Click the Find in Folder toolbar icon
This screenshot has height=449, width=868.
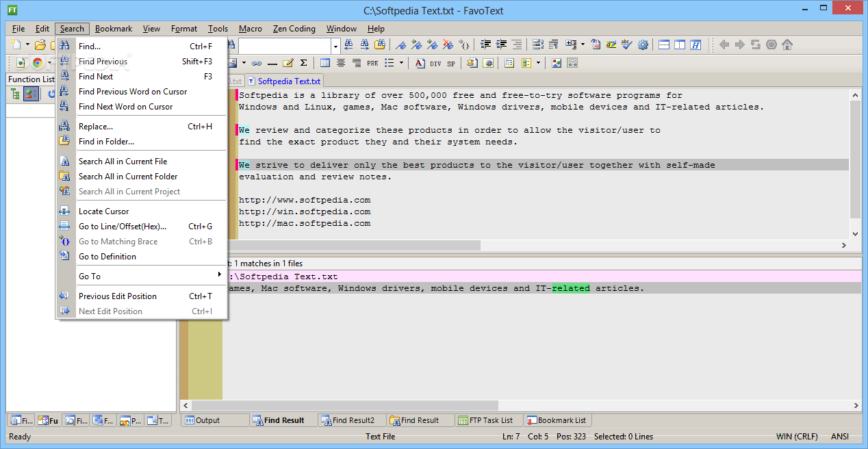click(x=380, y=45)
